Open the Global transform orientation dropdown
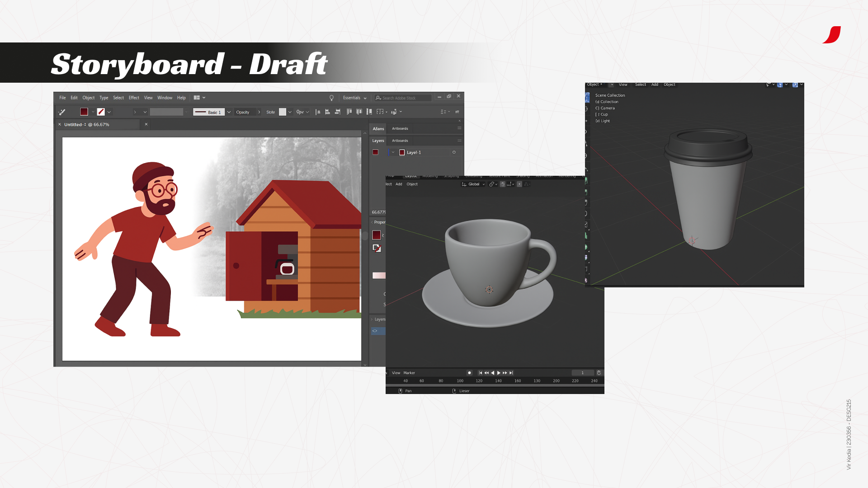868x488 pixels. click(x=473, y=184)
